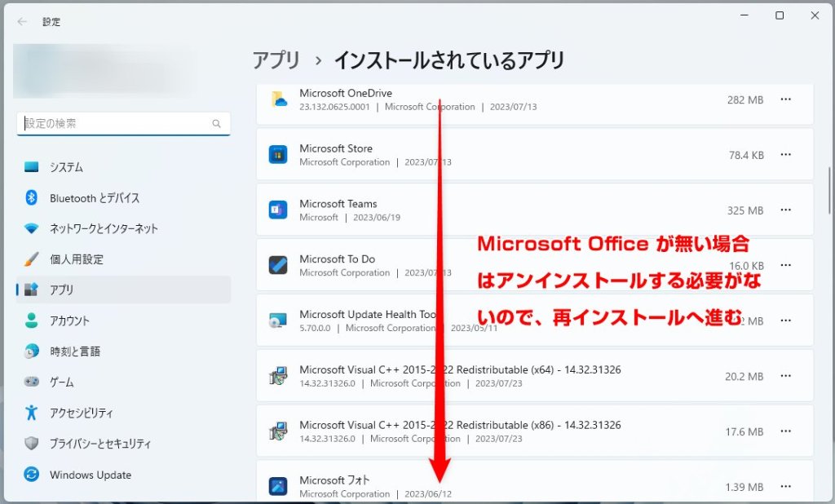Image resolution: width=835 pixels, height=504 pixels.
Task: Click the アプリ icon in the sidebar
Action: coord(32,290)
